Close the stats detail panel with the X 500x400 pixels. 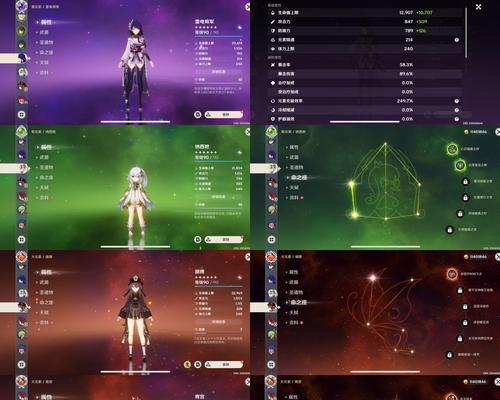[x=478, y=7]
